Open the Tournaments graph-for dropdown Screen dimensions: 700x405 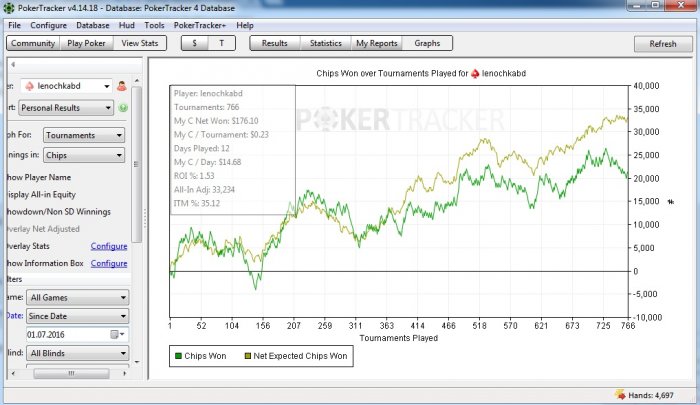click(x=84, y=135)
